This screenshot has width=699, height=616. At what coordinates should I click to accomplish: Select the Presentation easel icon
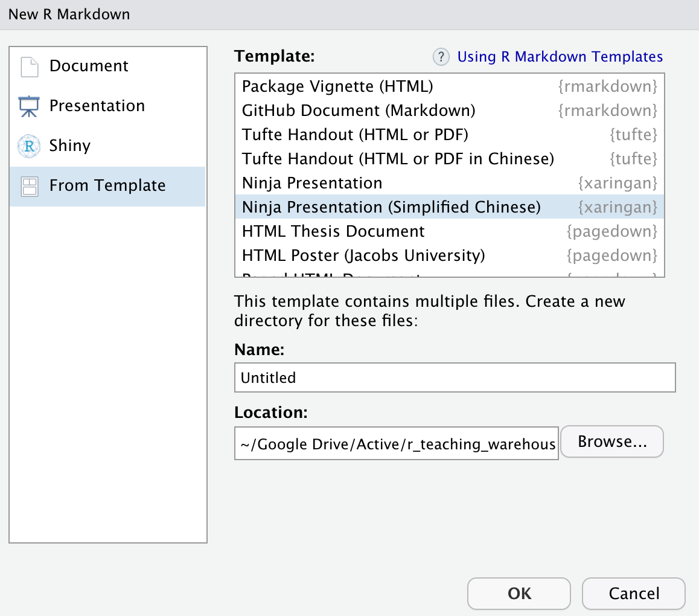29,107
